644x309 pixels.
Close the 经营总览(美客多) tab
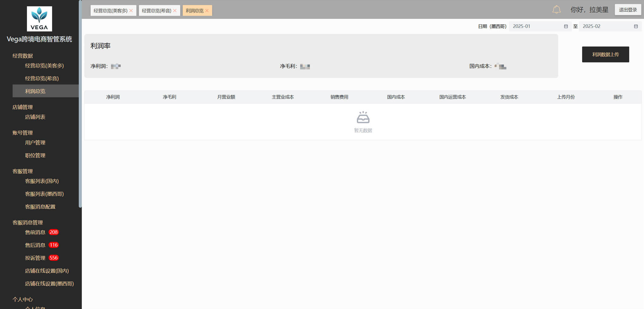tap(131, 10)
